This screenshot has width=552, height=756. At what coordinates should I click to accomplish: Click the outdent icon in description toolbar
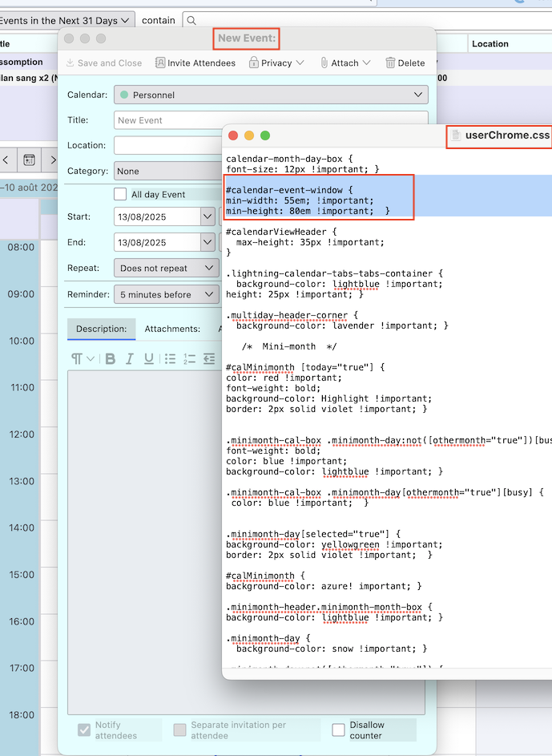[209, 358]
